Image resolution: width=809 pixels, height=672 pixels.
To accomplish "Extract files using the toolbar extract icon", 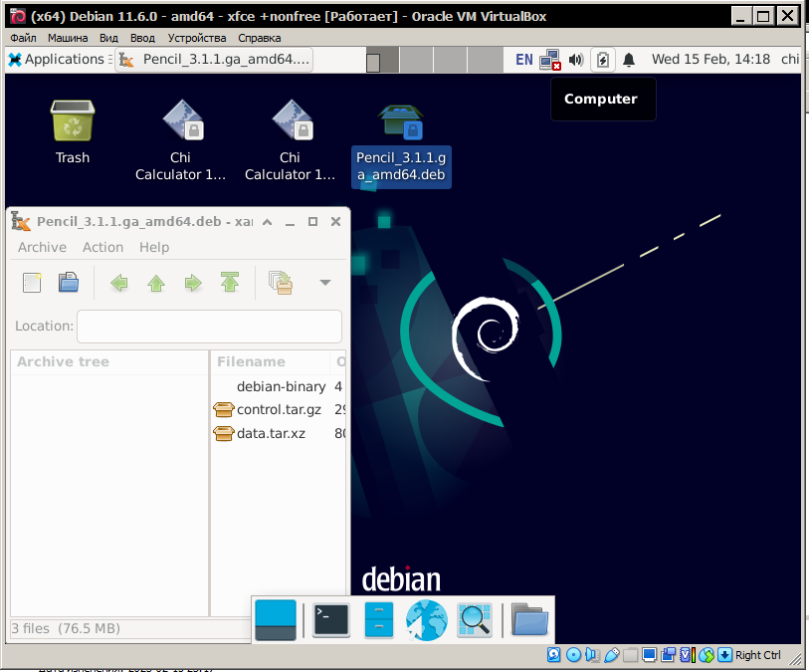I will pyautogui.click(x=281, y=283).
